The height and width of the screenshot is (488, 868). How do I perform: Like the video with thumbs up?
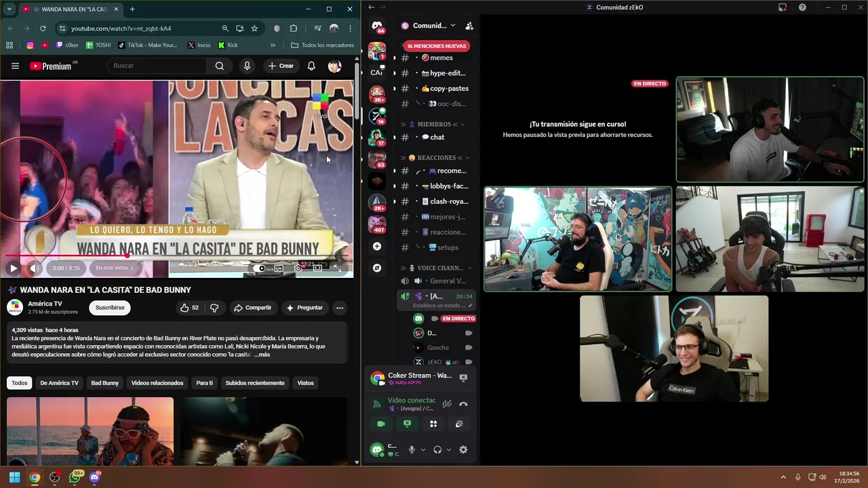tap(189, 308)
